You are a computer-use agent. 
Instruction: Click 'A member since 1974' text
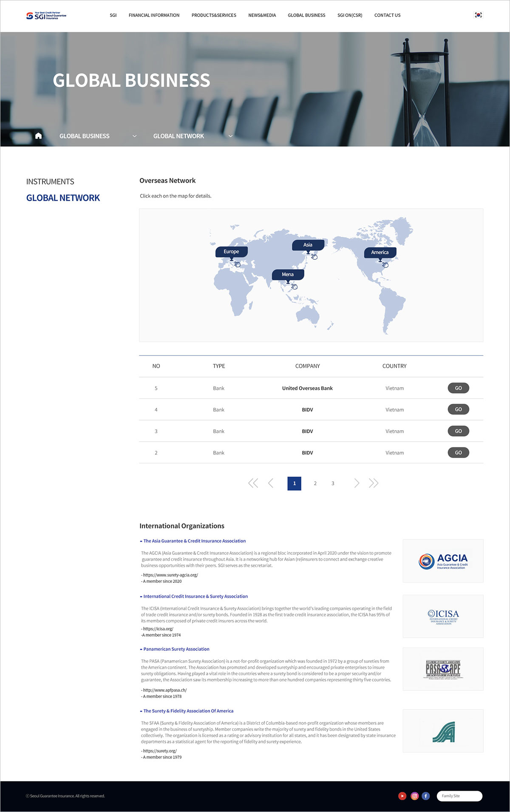tap(161, 635)
